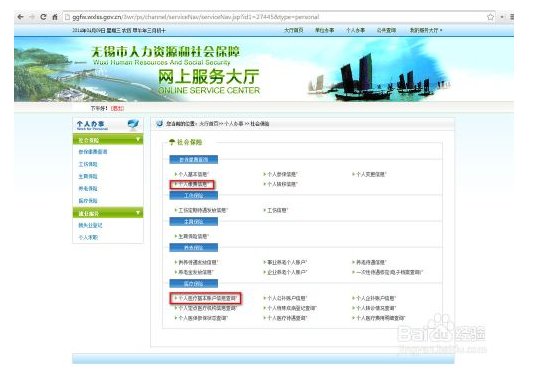The width and height of the screenshot is (544, 374).
Task: Open the browser menu hamburger icon
Action: coord(511,17)
